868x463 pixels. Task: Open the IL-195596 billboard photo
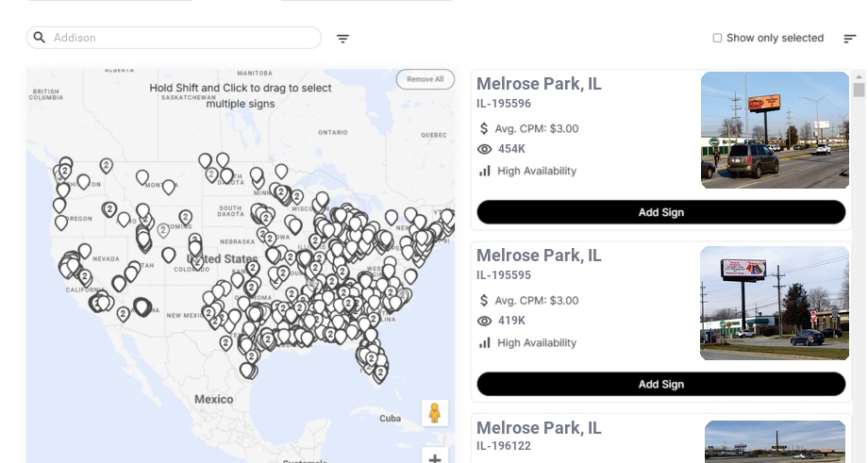(775, 130)
